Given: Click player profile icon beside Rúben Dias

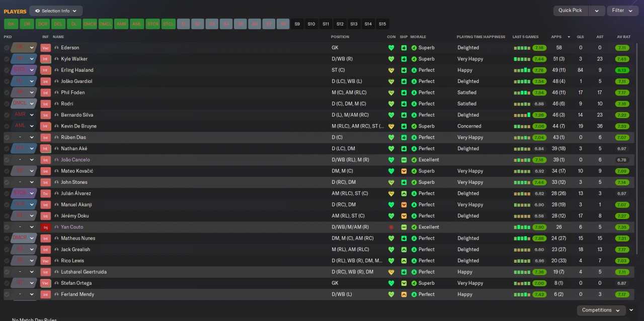Looking at the screenshot, I should pos(56,137).
